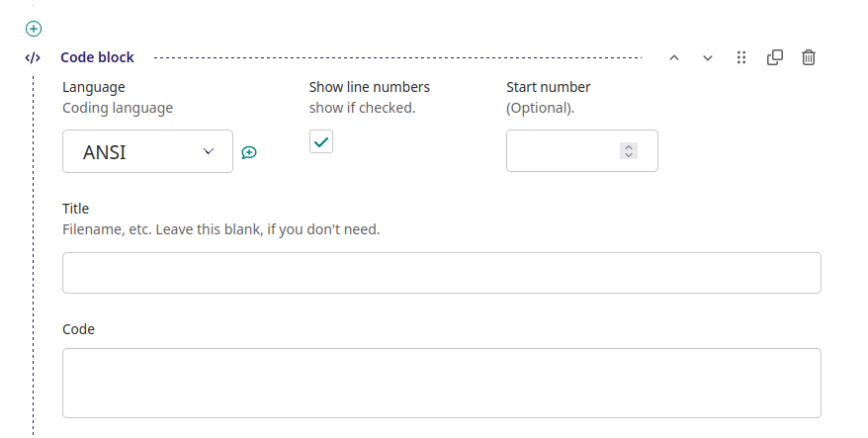This screenshot has height=438, width=868.
Task: Click the code block </> icon
Action: (33, 57)
